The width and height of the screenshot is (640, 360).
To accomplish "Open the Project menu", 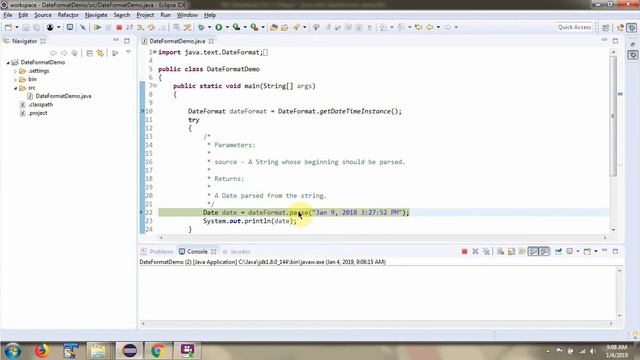I will coord(145,15).
